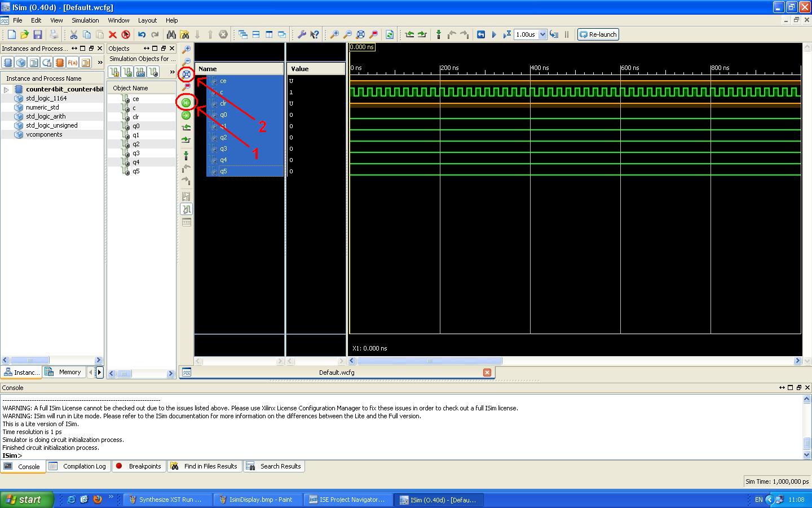Click the Run All play icon
The width and height of the screenshot is (812, 508).
click(494, 34)
